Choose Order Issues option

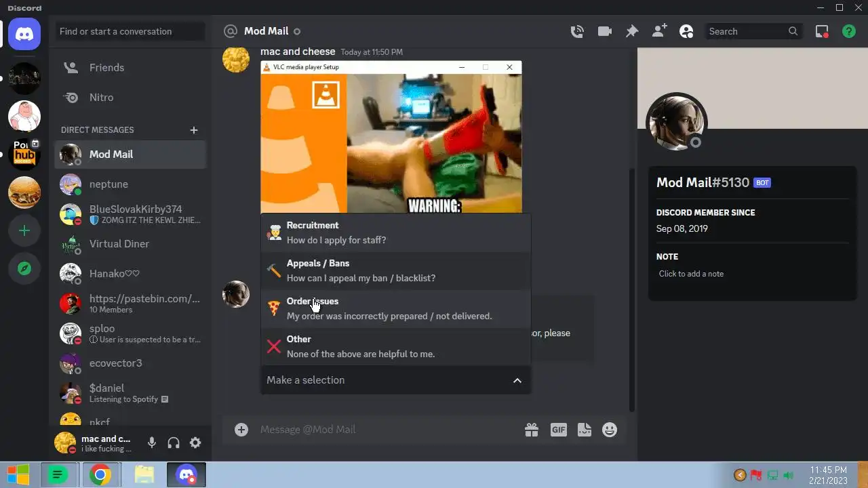coord(395,309)
